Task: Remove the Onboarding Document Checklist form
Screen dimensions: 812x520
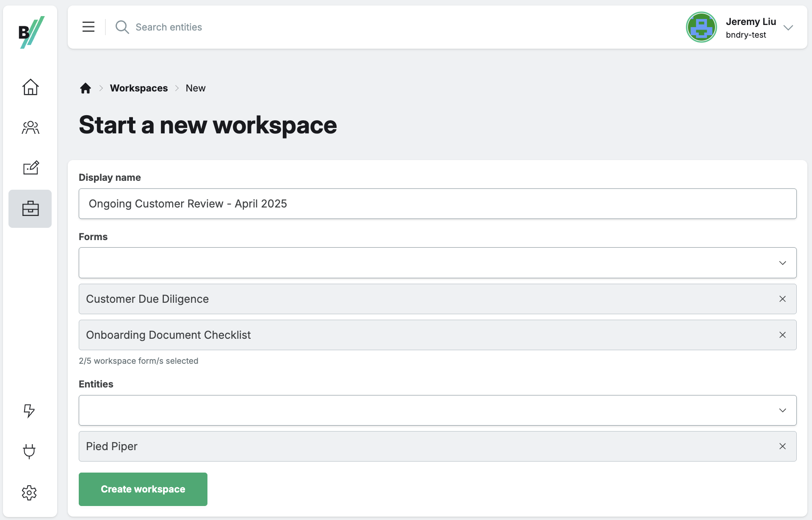Action: click(x=782, y=335)
